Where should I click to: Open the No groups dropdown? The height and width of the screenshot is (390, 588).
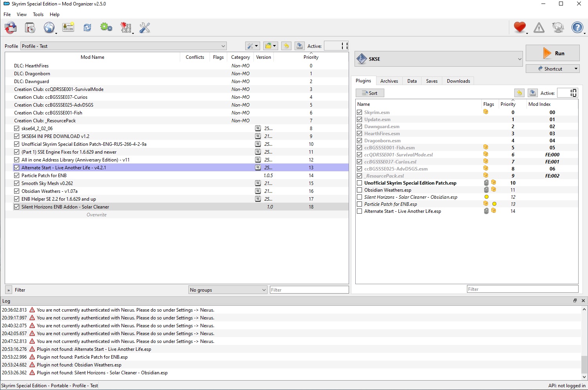(228, 290)
